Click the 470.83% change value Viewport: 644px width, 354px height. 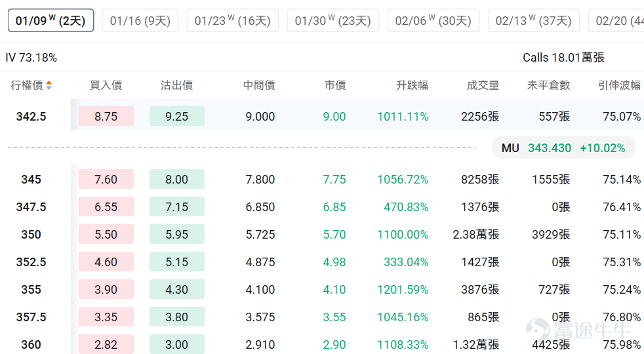point(406,206)
